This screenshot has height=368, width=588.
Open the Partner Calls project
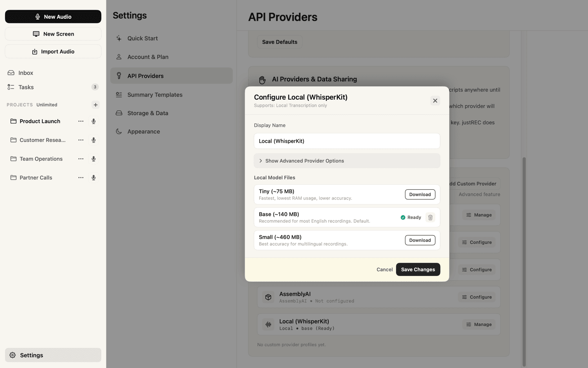click(x=36, y=177)
